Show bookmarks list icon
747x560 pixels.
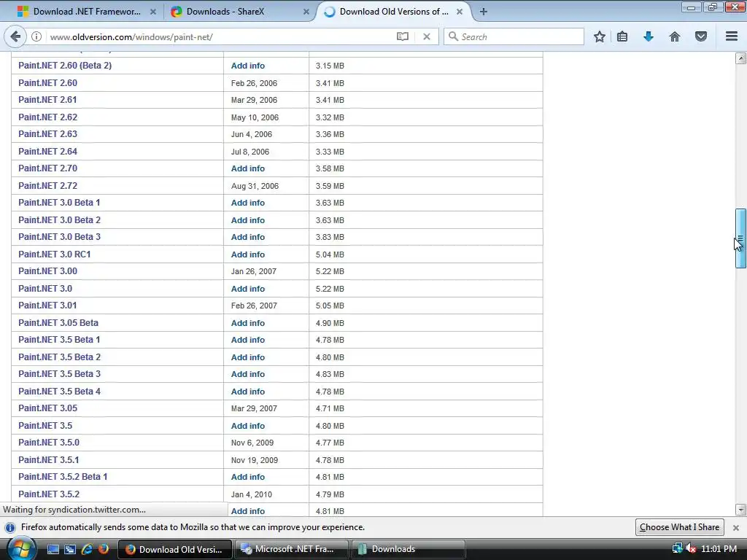click(622, 36)
